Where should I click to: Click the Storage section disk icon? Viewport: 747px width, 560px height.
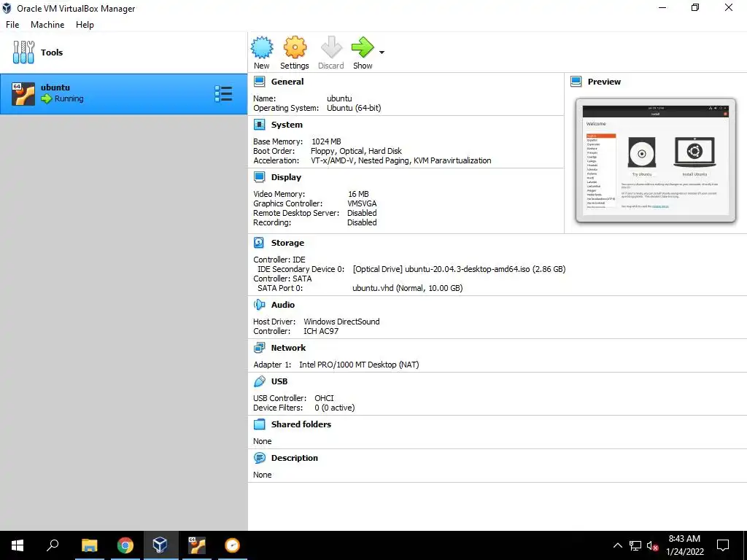[x=259, y=243]
